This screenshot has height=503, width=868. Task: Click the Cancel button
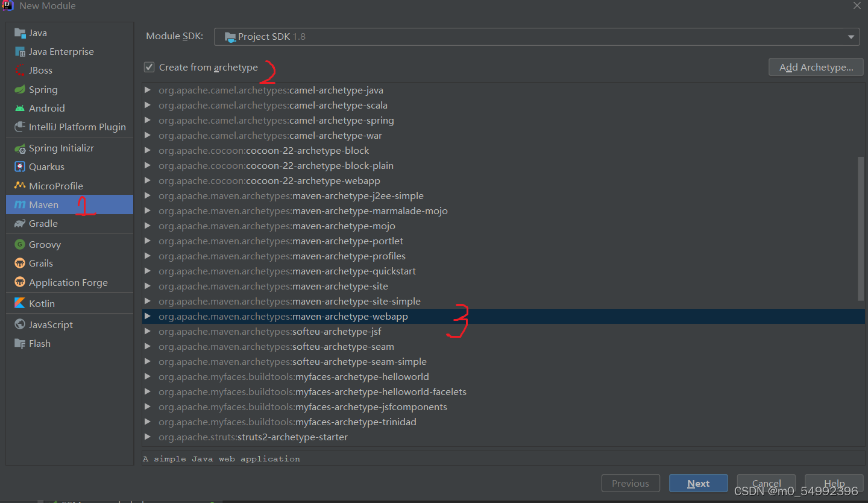point(766,483)
